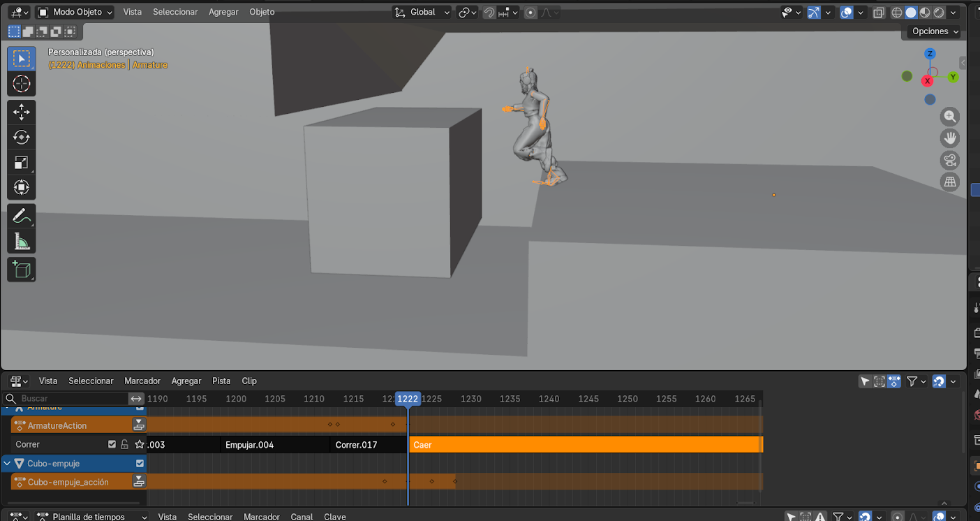This screenshot has height=521, width=980.
Task: Click the 3D Cursor tool
Action: tap(21, 85)
